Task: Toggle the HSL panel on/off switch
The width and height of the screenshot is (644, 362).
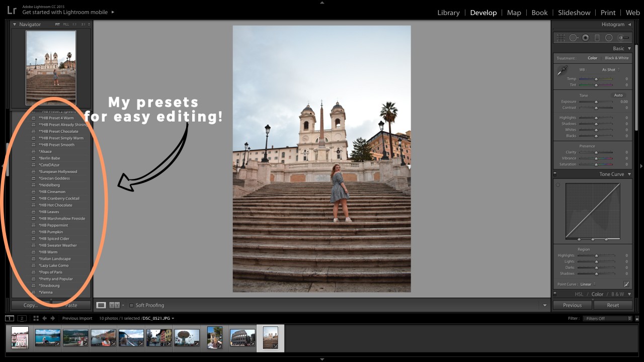Action: coord(555,294)
